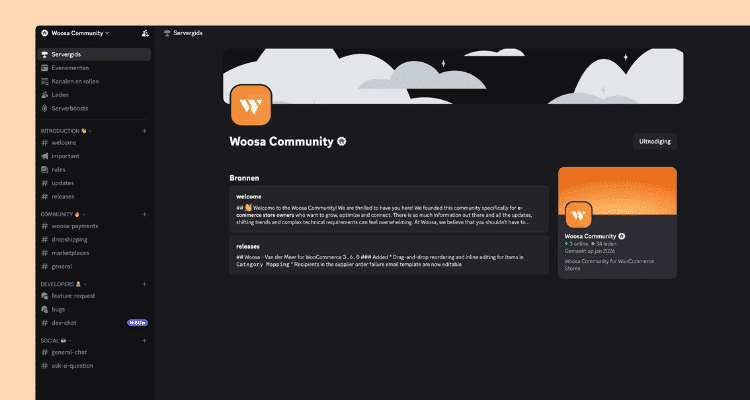
Task: Click the new-messages badge on dev-chat
Action: [137, 322]
